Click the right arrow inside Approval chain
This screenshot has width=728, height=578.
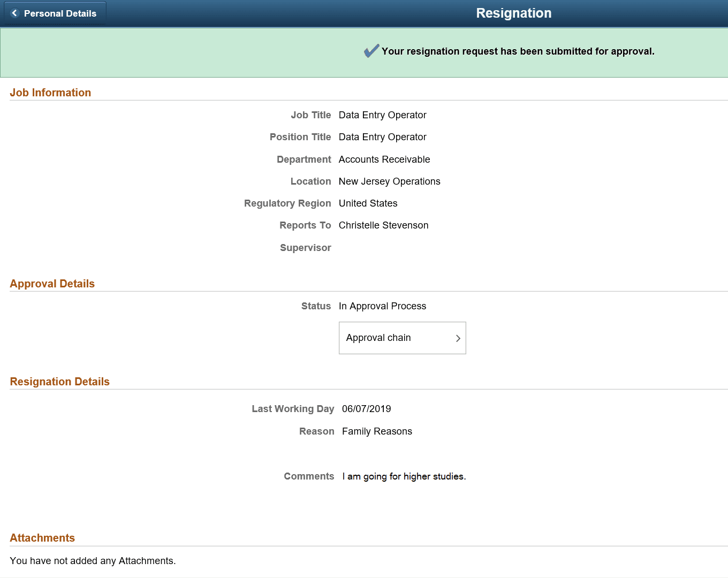[458, 338]
